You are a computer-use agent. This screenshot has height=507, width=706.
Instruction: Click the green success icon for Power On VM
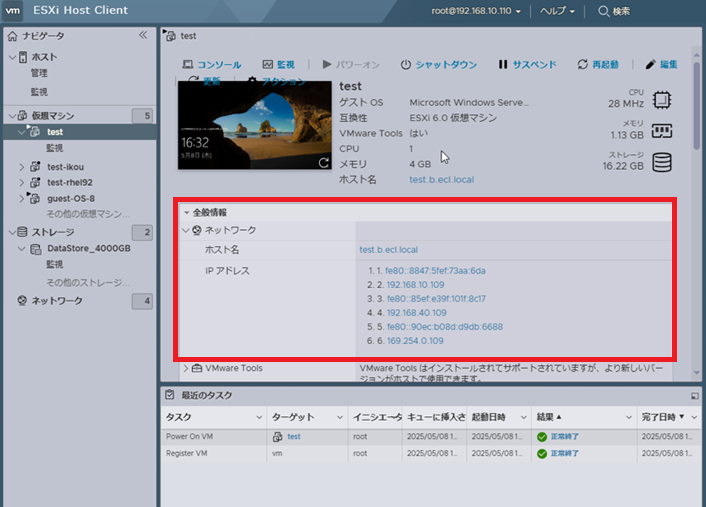click(542, 437)
